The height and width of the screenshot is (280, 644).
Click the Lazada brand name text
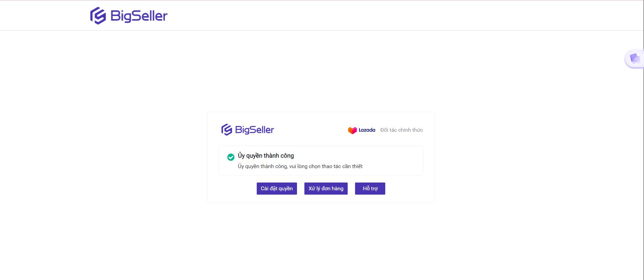367,130
